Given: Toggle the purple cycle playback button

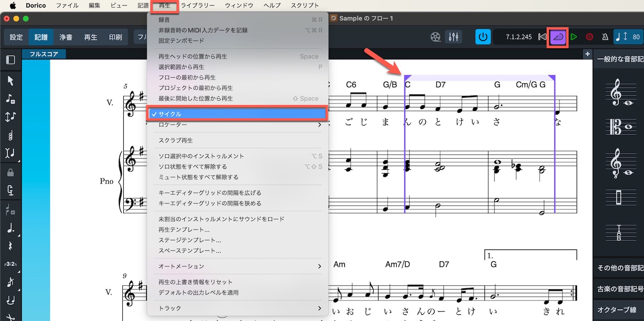Looking at the screenshot, I should tap(558, 37).
